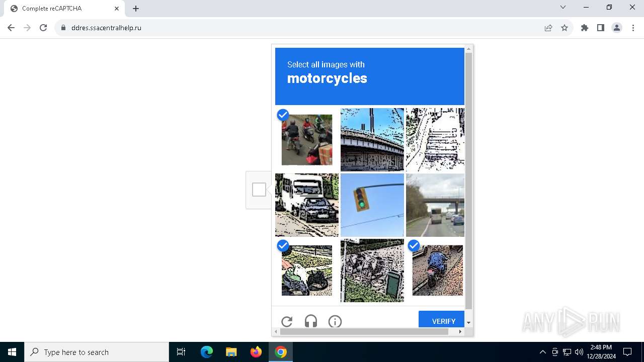Open the Chrome three-dot menu
The height and width of the screenshot is (362, 644).
click(633, 28)
